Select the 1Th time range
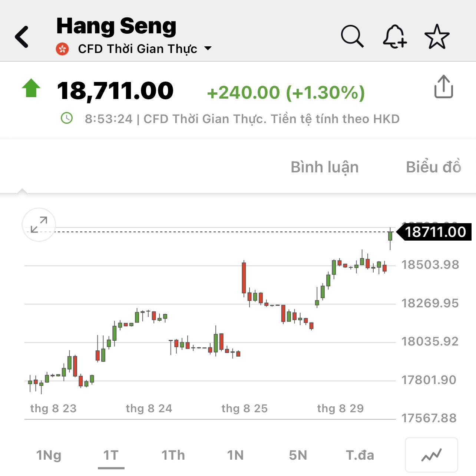Screen dimensions: 476x476 coord(173,455)
